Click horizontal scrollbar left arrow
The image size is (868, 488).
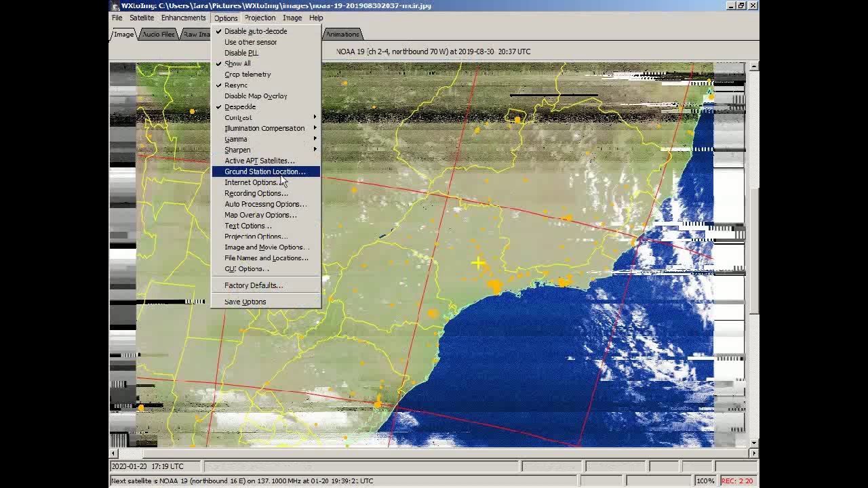click(x=113, y=453)
